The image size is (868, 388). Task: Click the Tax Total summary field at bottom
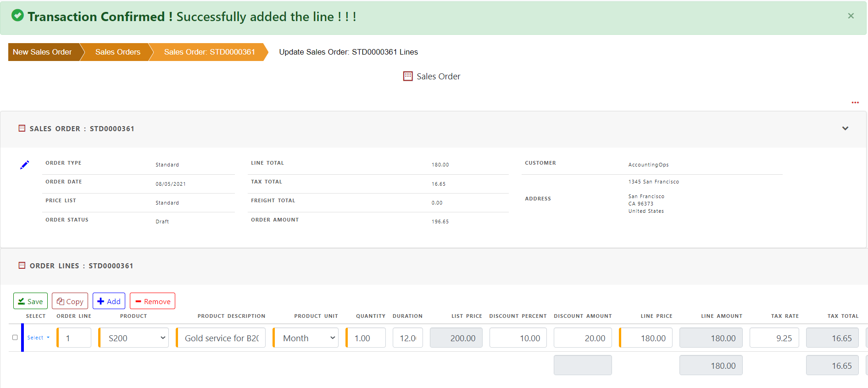point(832,365)
